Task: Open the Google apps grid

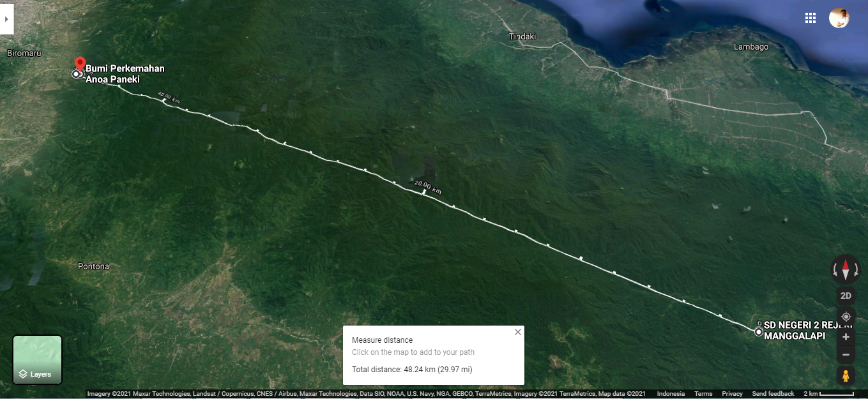Action: coord(811,18)
